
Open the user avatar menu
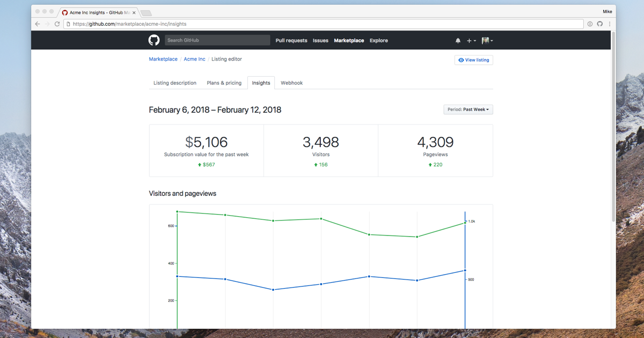(487, 41)
